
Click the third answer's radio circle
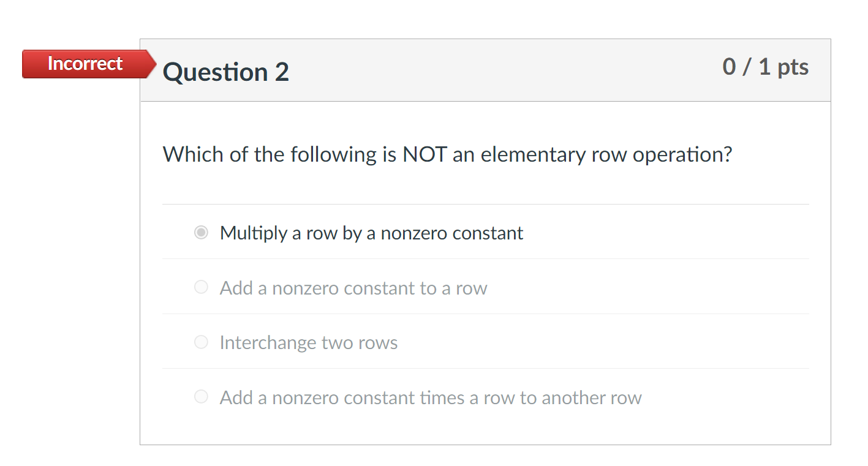pyautogui.click(x=201, y=342)
